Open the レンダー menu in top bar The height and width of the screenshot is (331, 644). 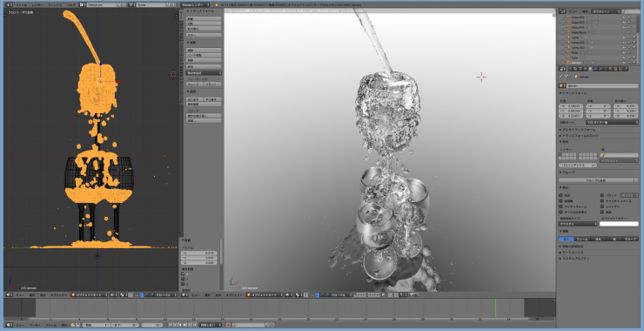37,4
